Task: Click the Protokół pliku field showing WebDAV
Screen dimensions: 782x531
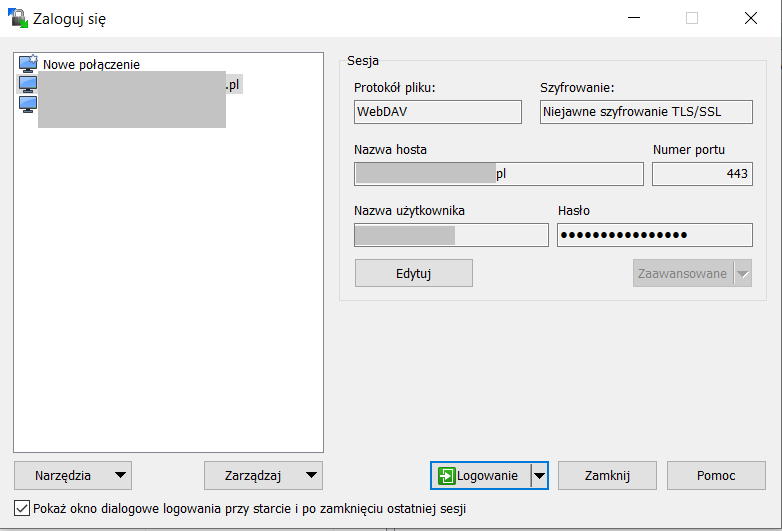Action: tap(437, 112)
